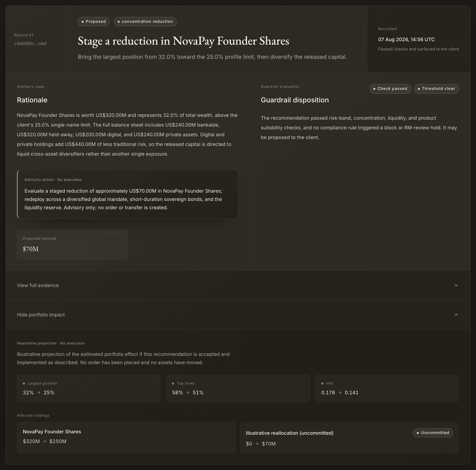
Task: Click the Uncommitted badge
Action: (x=433, y=433)
